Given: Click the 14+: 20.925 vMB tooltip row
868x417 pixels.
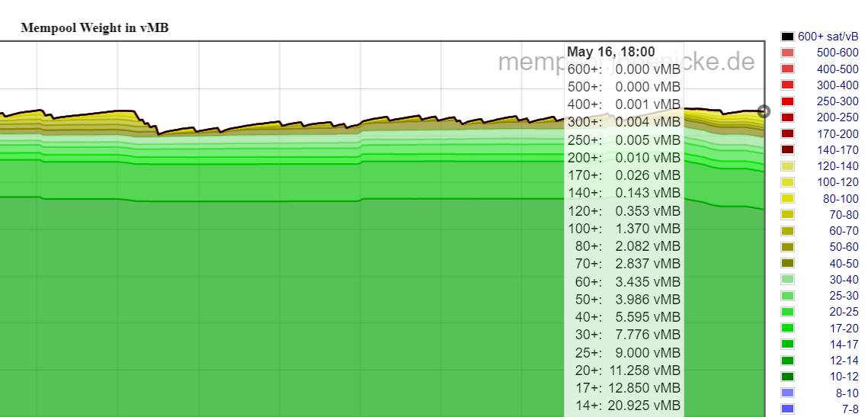Looking at the screenshot, I should [x=628, y=406].
